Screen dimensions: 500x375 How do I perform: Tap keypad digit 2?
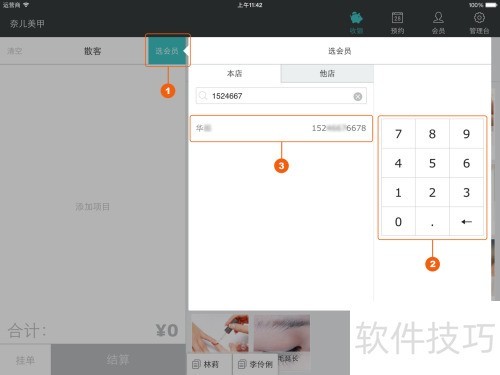[x=432, y=192]
